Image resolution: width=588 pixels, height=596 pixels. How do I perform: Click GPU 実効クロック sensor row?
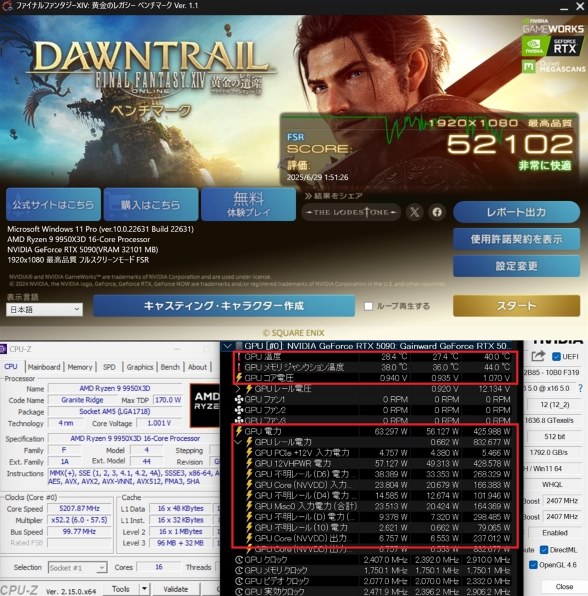[x=374, y=591]
